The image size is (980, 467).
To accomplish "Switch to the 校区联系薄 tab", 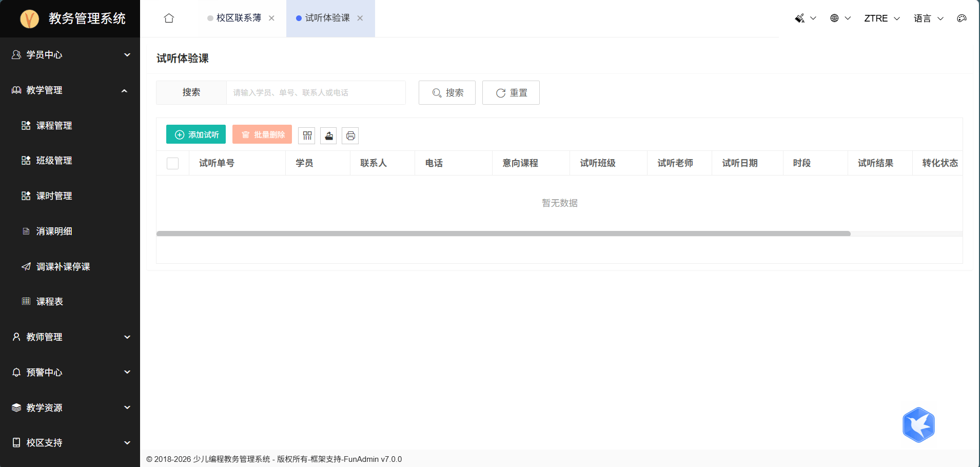I will 239,18.
